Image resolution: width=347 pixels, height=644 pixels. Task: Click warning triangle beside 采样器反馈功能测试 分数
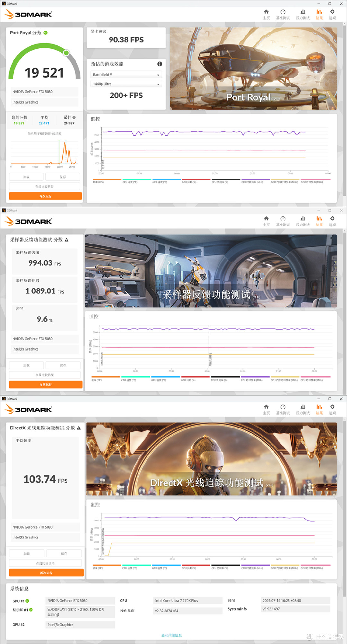pos(67,240)
